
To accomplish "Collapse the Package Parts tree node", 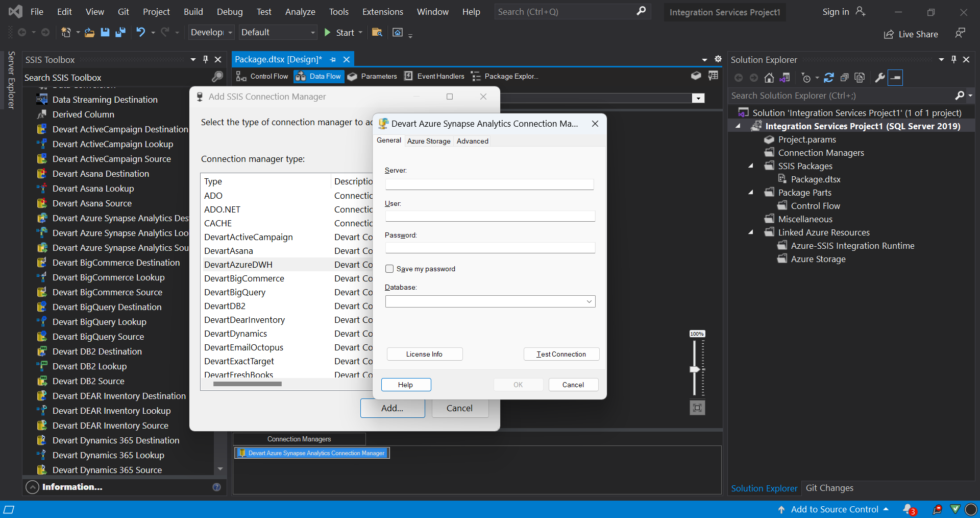I will click(x=751, y=193).
